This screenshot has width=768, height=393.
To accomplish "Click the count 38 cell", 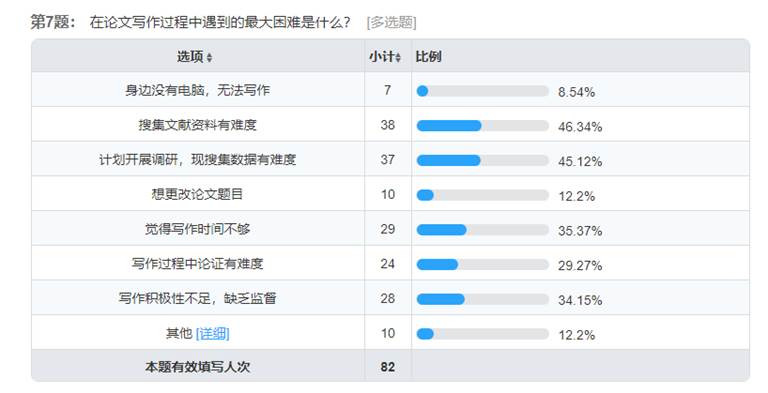I will (387, 125).
